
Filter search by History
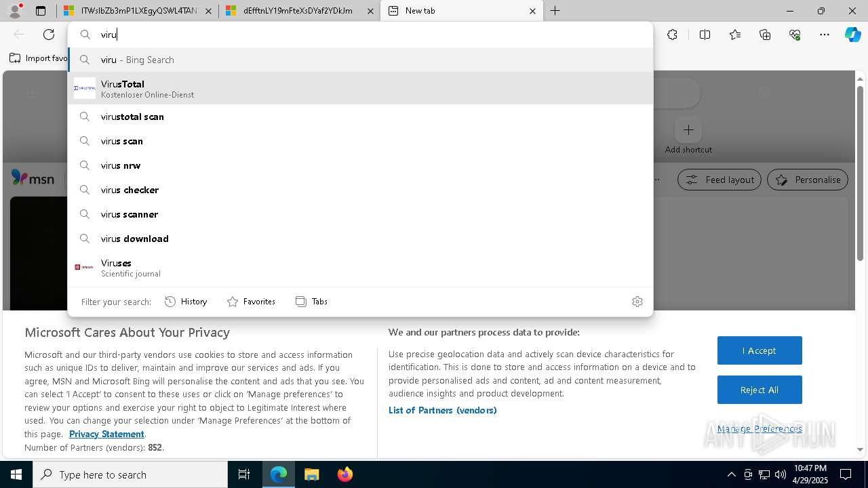[186, 302]
